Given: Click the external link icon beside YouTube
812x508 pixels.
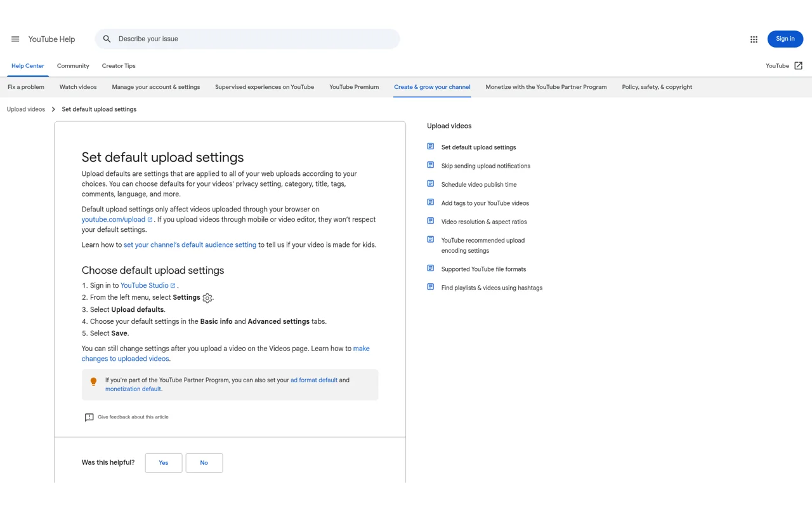Looking at the screenshot, I should (798, 66).
